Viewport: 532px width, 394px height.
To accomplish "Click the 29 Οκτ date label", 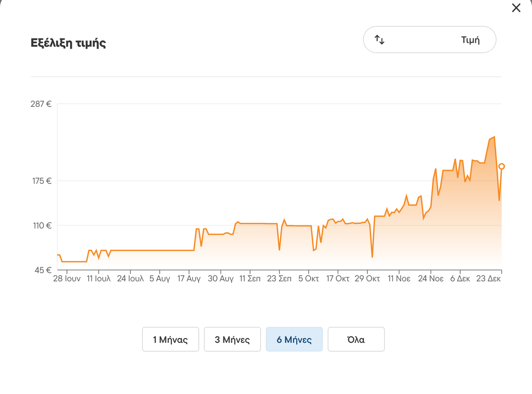I will coord(367,279).
